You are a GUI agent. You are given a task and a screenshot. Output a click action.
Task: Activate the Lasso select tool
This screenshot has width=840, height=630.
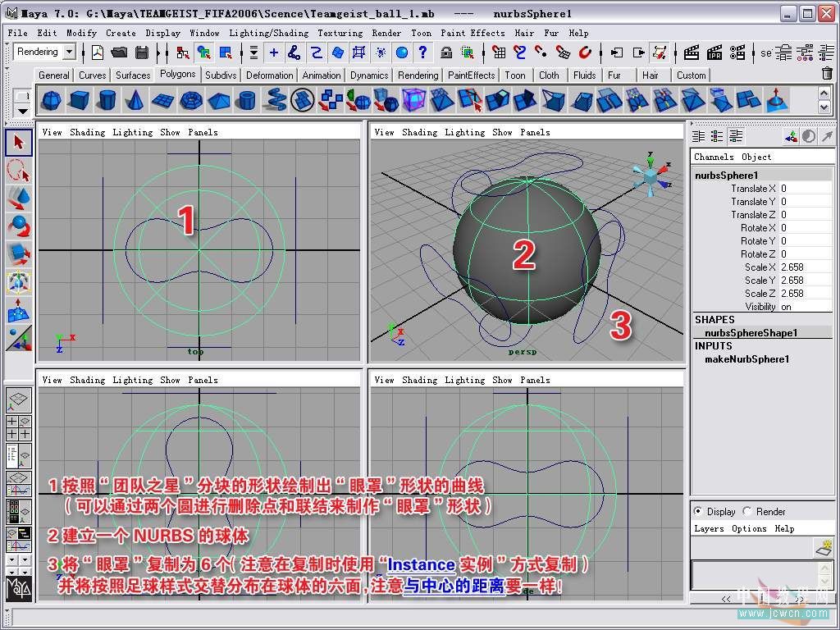click(19, 171)
